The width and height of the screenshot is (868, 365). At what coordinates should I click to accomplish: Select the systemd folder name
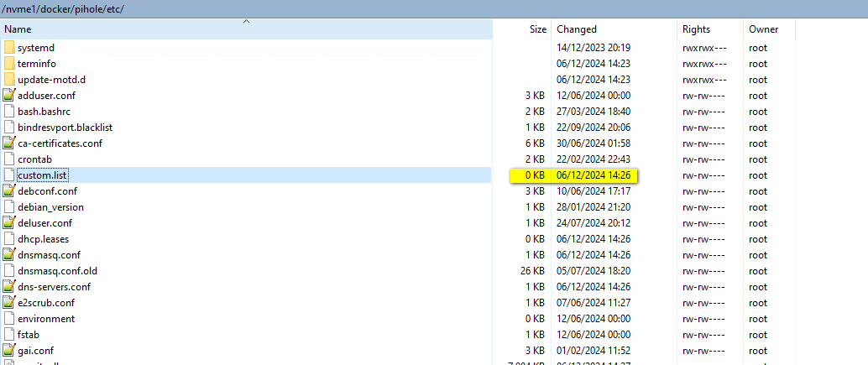(36, 48)
